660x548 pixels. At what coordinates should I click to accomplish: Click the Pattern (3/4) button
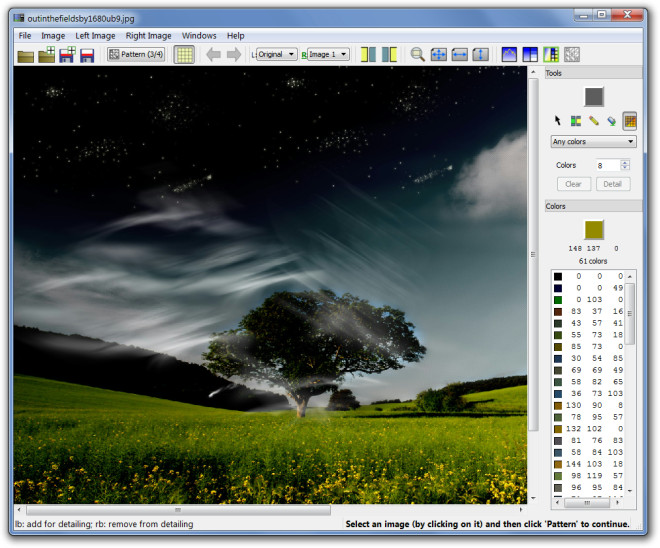click(x=136, y=55)
